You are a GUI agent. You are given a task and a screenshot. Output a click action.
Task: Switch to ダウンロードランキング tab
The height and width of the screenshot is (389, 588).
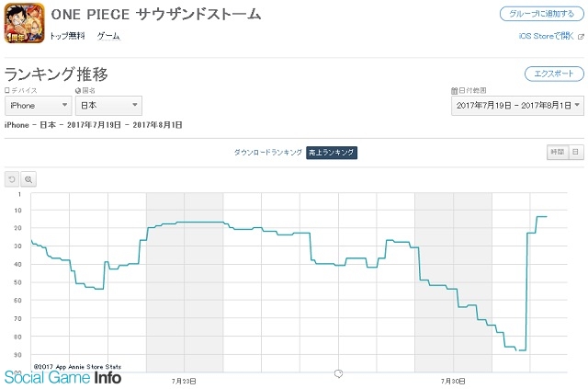(x=267, y=153)
